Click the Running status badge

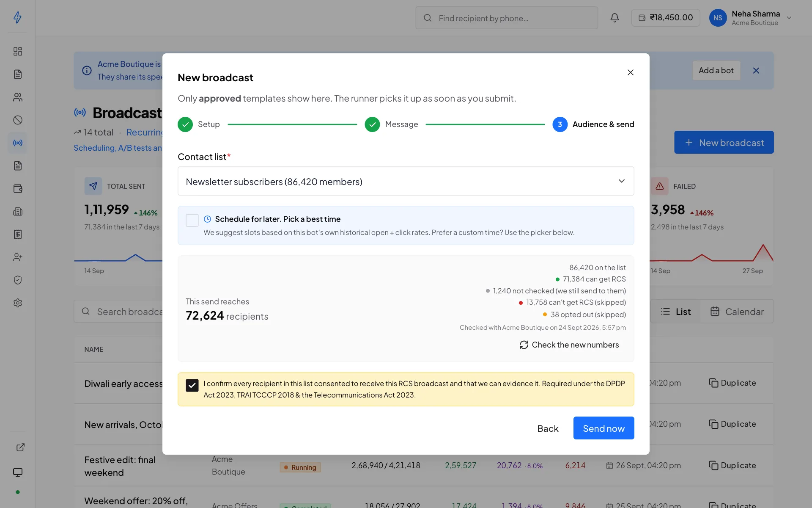tap(300, 467)
